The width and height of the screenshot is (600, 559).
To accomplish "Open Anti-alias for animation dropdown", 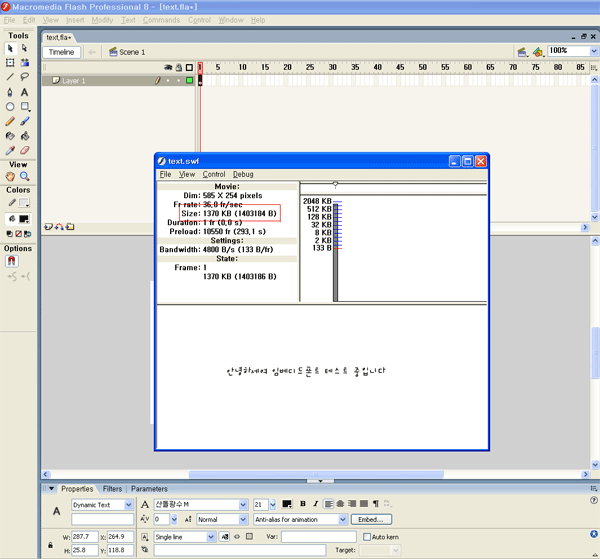I will click(343, 519).
